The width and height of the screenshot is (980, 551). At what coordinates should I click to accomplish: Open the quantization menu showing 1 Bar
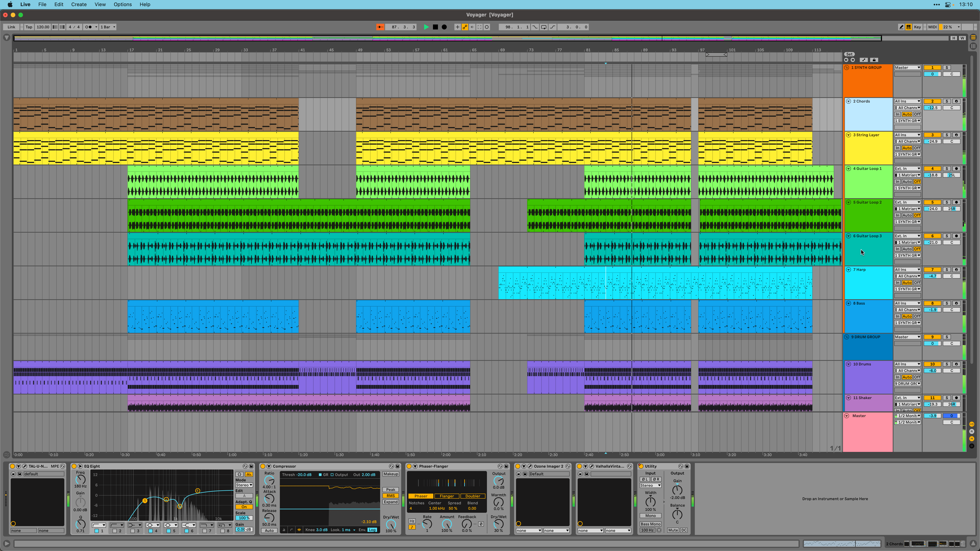tap(108, 27)
